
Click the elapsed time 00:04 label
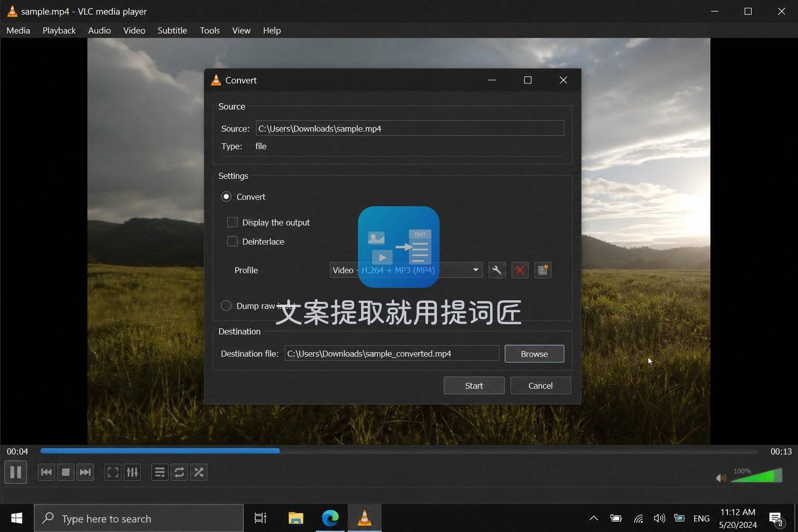click(x=18, y=451)
